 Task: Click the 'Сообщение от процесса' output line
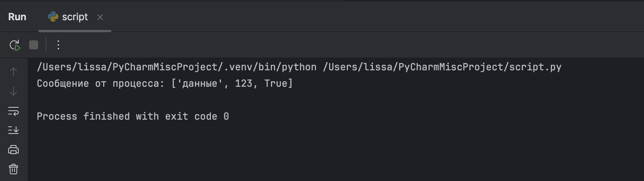click(x=100, y=83)
